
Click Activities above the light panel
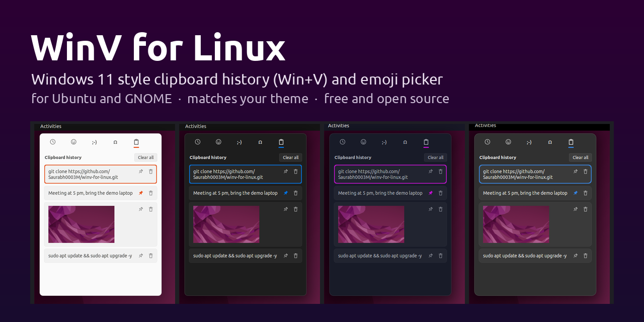[51, 126]
